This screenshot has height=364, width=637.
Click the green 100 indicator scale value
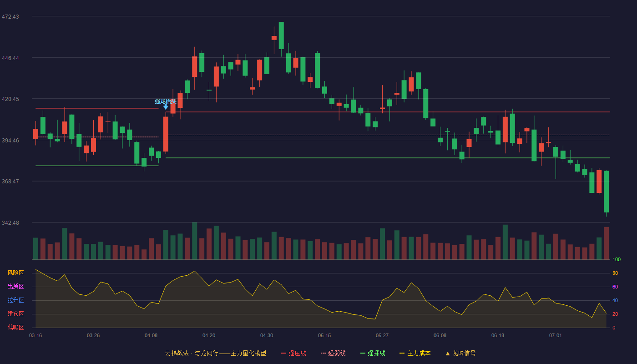pyautogui.click(x=617, y=260)
